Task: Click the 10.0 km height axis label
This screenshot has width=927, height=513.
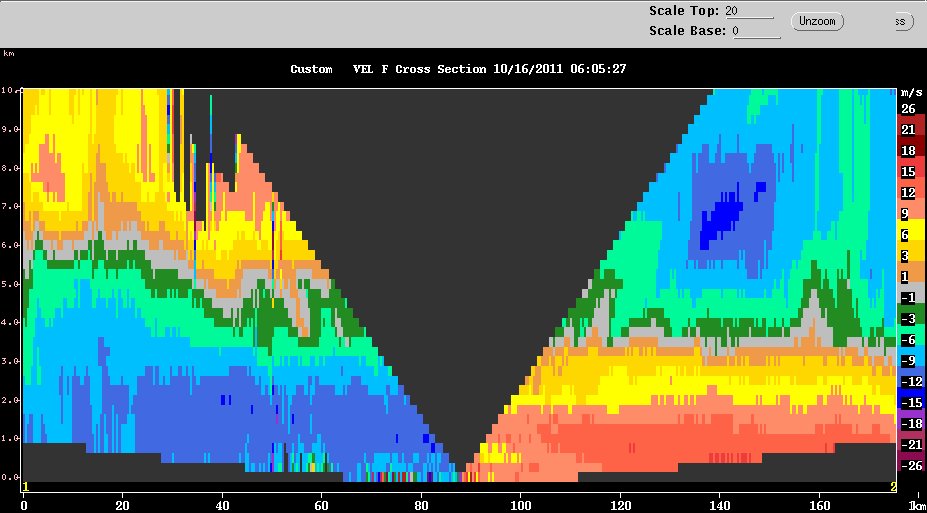Action: (x=10, y=90)
